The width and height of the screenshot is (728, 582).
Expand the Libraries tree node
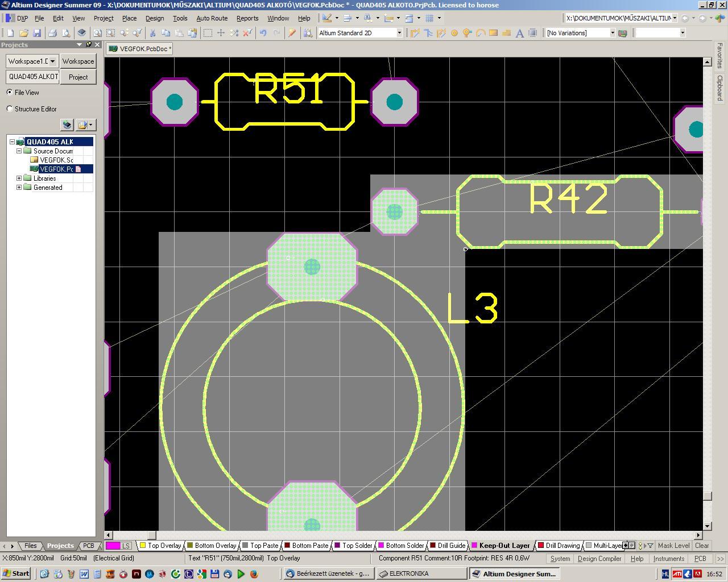point(19,178)
